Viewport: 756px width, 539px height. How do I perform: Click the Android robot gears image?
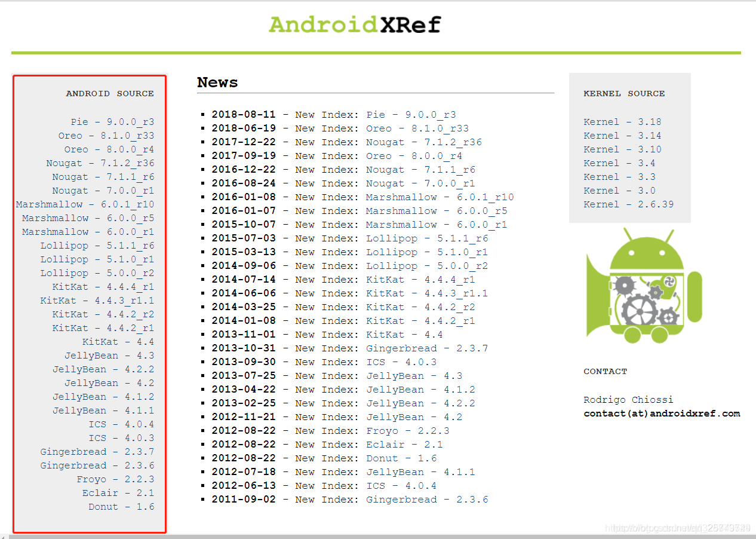click(x=644, y=285)
